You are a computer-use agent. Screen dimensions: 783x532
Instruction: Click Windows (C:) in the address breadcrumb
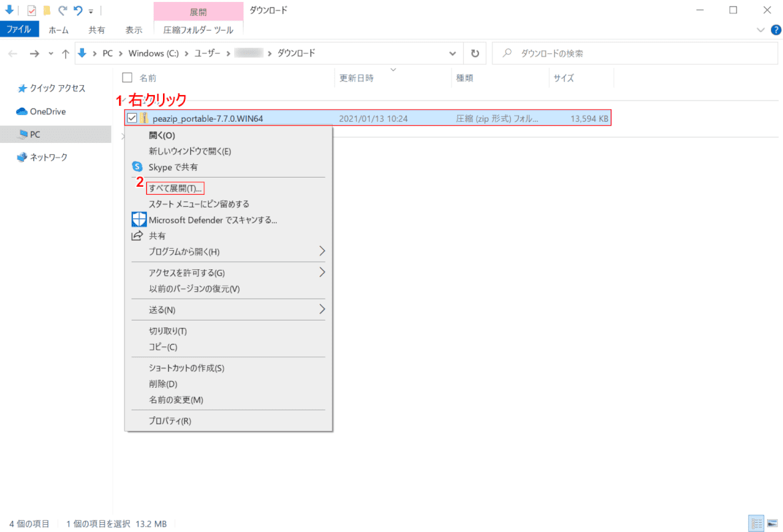(x=153, y=53)
